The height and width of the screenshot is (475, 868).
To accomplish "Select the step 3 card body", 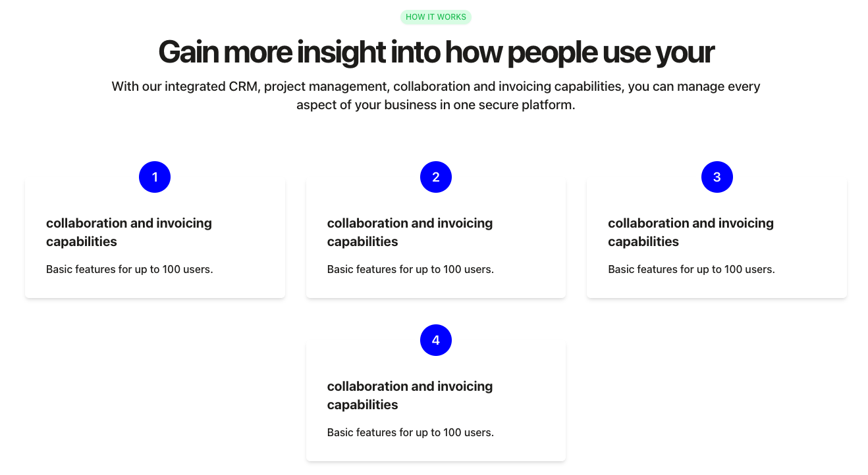I will coord(717,238).
